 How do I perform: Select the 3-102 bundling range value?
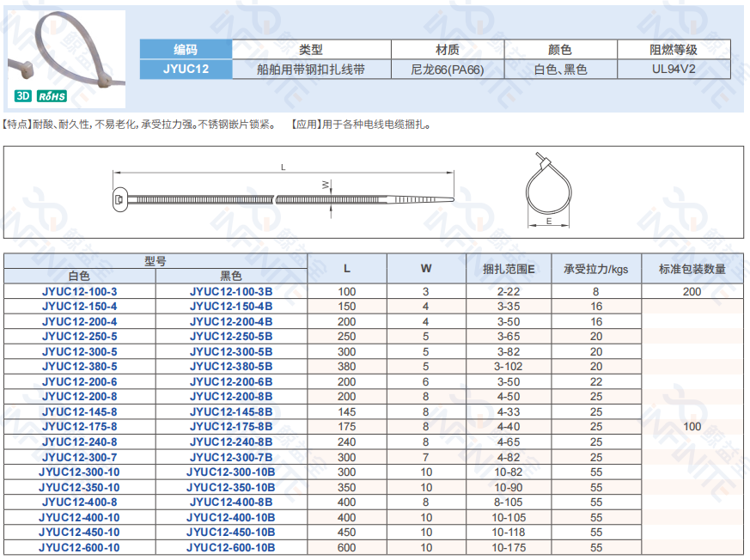[509, 367]
